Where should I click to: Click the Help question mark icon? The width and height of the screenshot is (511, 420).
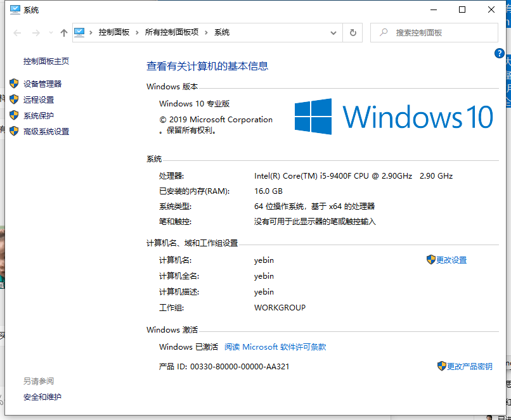(x=500, y=53)
